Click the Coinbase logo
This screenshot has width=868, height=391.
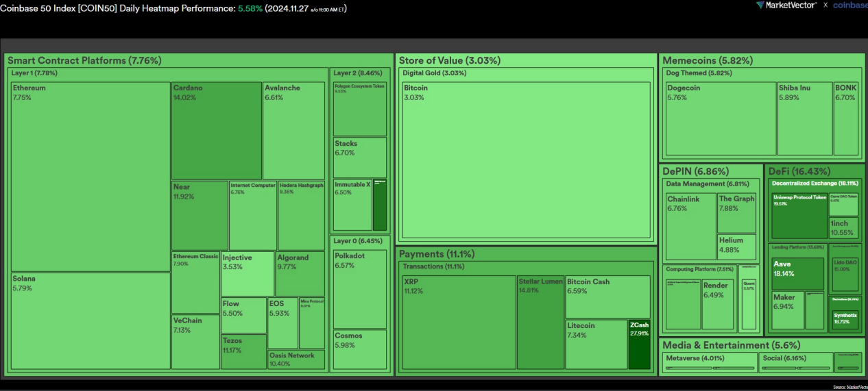click(850, 5)
